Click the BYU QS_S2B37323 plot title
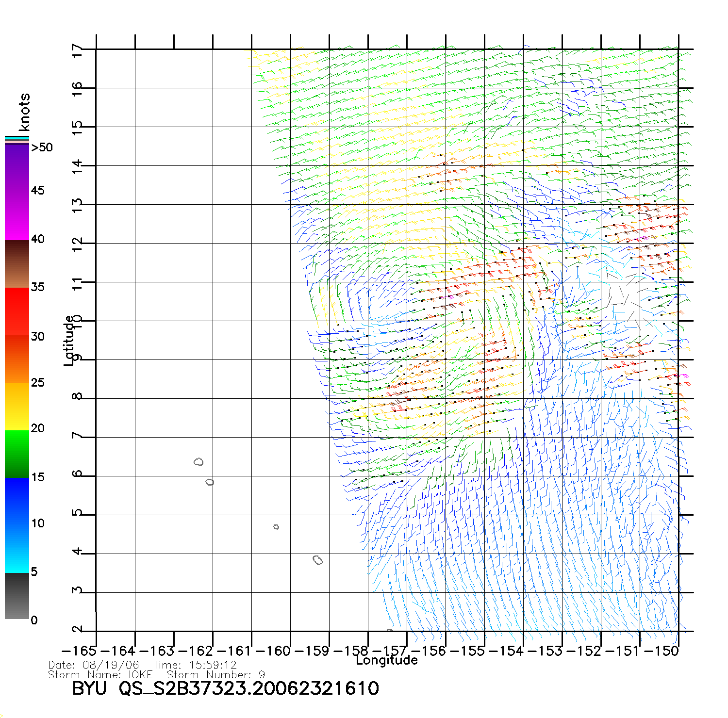This screenshot has height=718, width=728. [225, 688]
